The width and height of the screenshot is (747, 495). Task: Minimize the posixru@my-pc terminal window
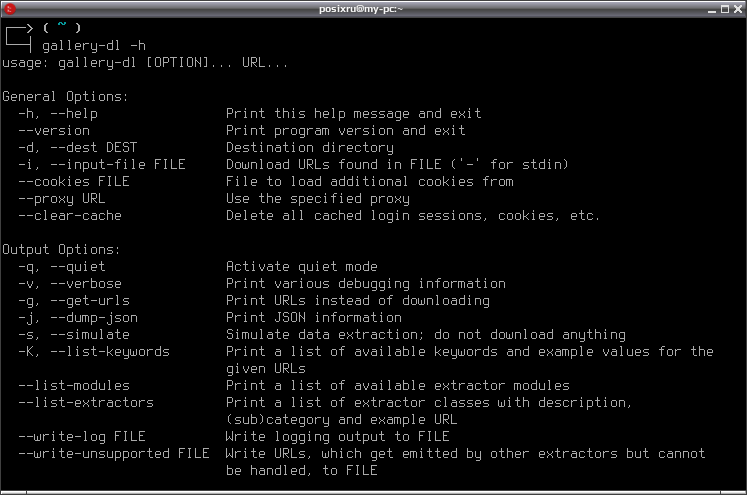(x=712, y=9)
